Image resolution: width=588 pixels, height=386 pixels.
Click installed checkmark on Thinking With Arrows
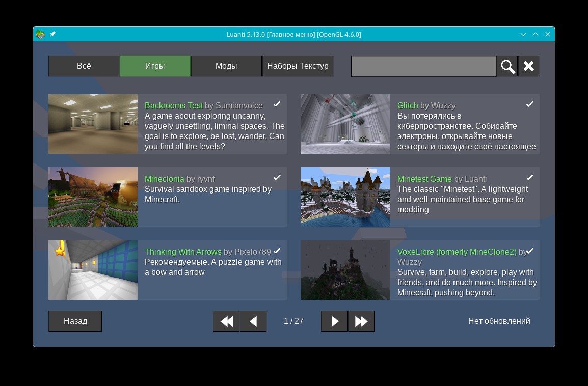(277, 251)
